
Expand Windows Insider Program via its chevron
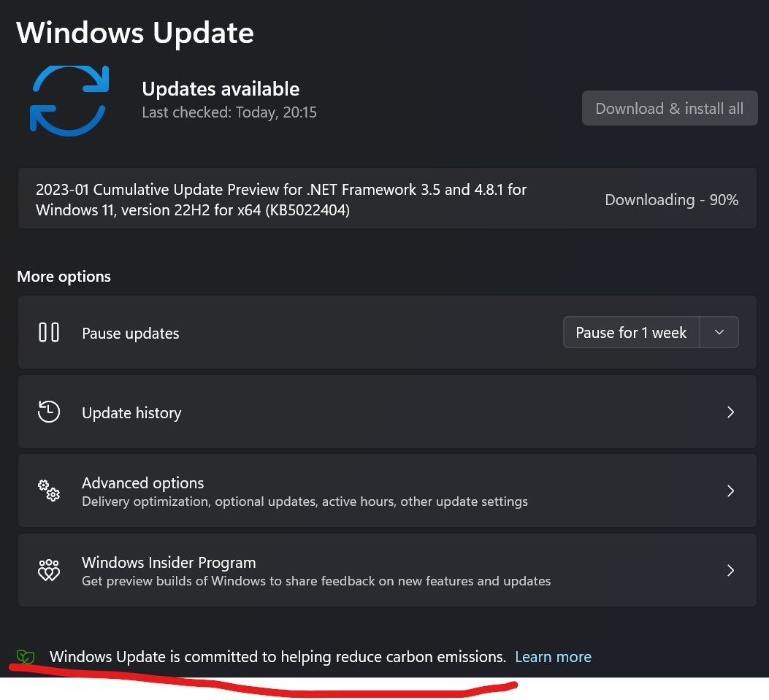pyautogui.click(x=730, y=570)
